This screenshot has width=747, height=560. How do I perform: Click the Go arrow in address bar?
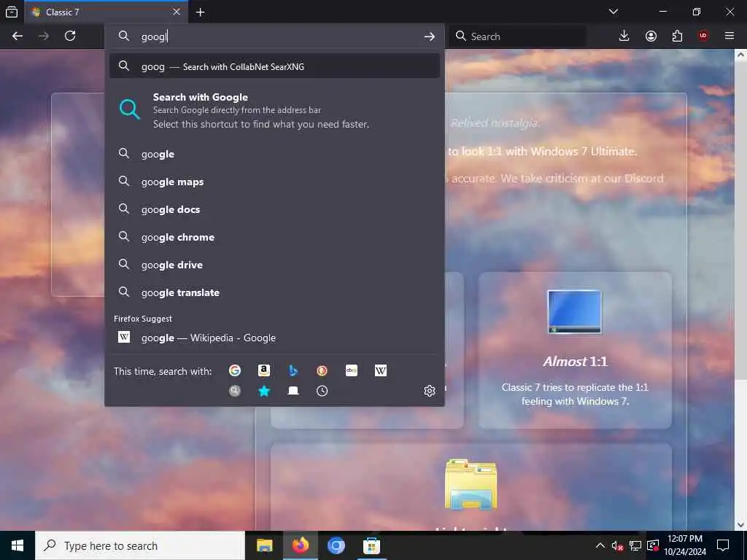click(429, 36)
